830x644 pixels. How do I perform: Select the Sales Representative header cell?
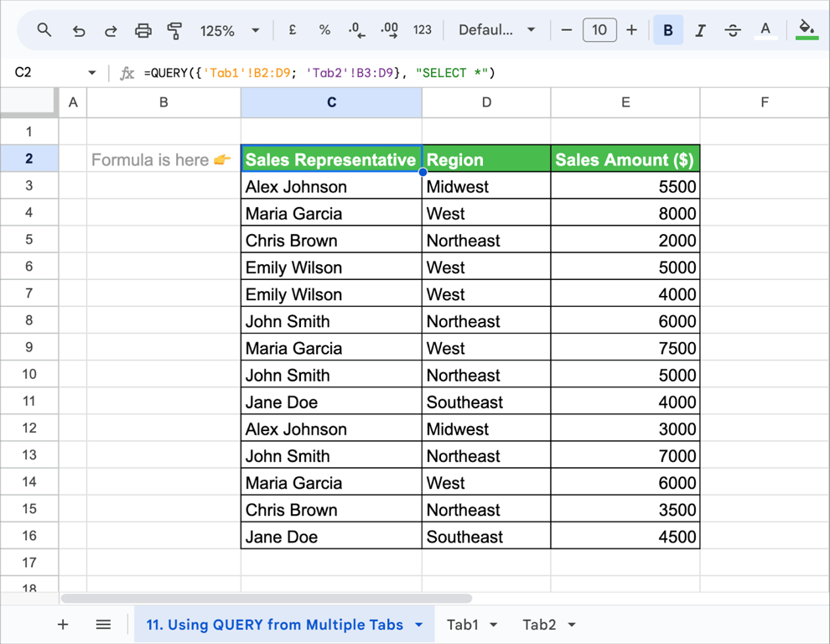pos(331,158)
